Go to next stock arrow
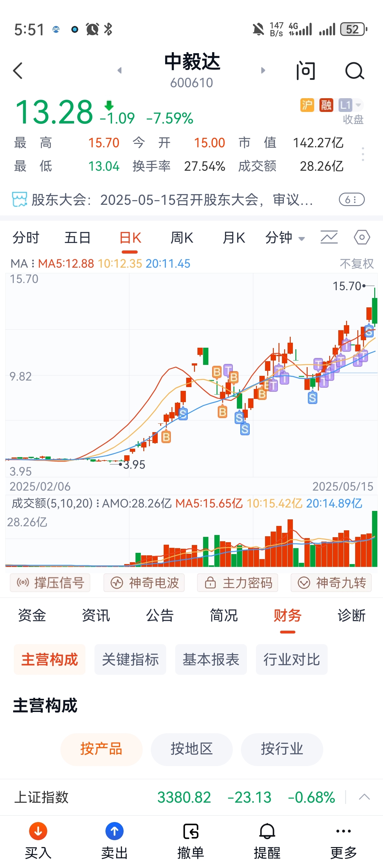The width and height of the screenshot is (383, 868). (263, 70)
